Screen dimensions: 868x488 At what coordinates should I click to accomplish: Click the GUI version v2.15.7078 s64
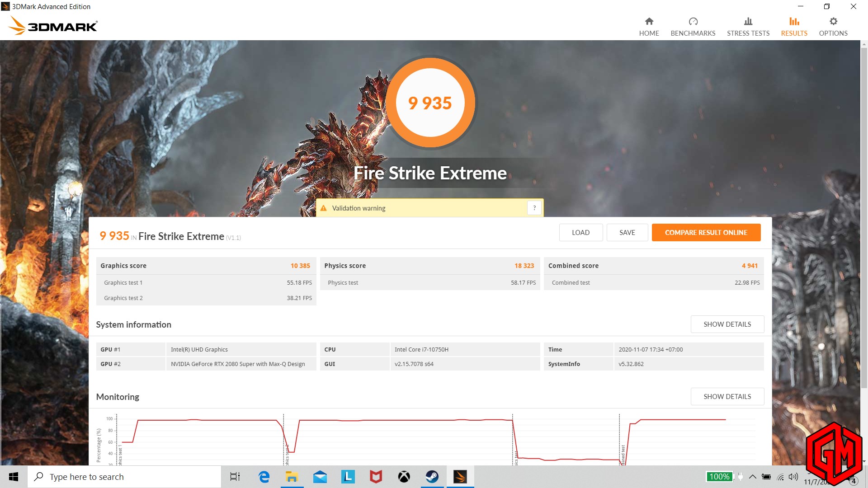414,364
